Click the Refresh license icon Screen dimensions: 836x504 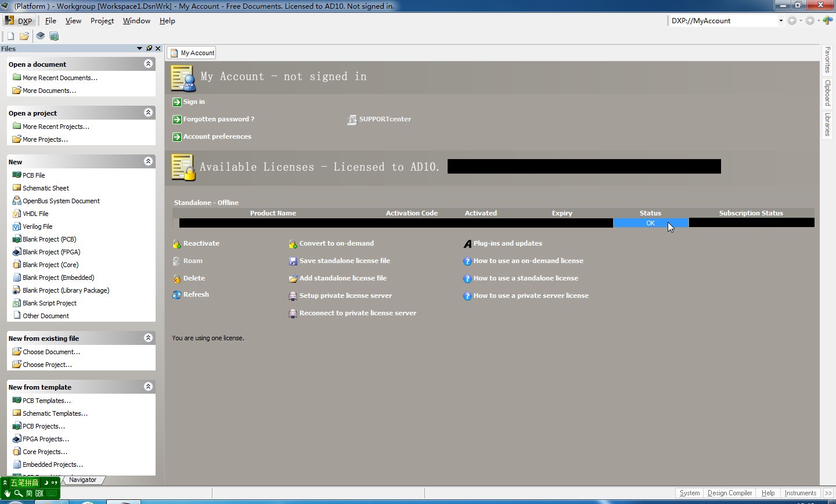coord(177,295)
